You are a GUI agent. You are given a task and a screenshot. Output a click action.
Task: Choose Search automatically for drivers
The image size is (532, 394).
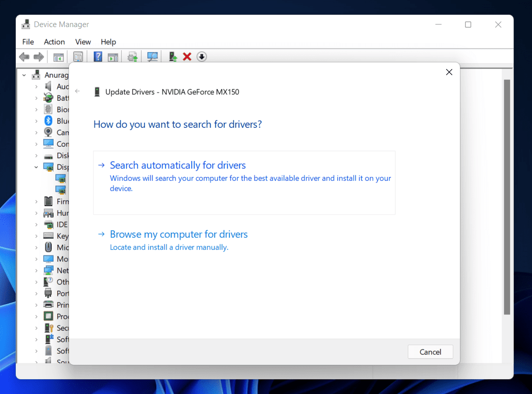[x=244, y=182]
